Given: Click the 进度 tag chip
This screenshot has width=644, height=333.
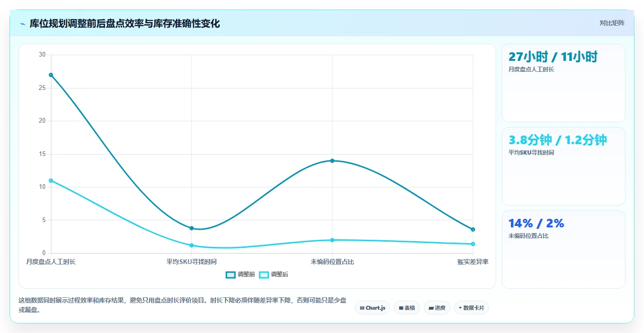Looking at the screenshot, I should coord(437,308).
